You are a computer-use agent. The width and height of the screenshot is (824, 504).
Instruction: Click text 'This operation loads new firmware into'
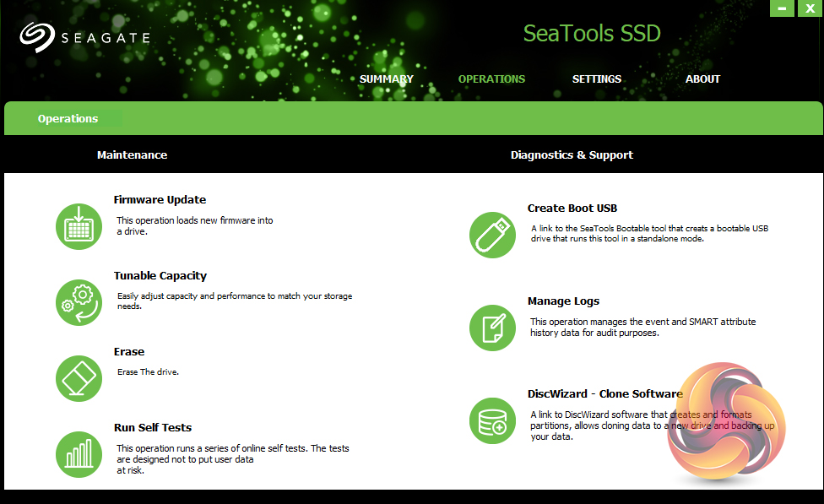[x=195, y=220]
